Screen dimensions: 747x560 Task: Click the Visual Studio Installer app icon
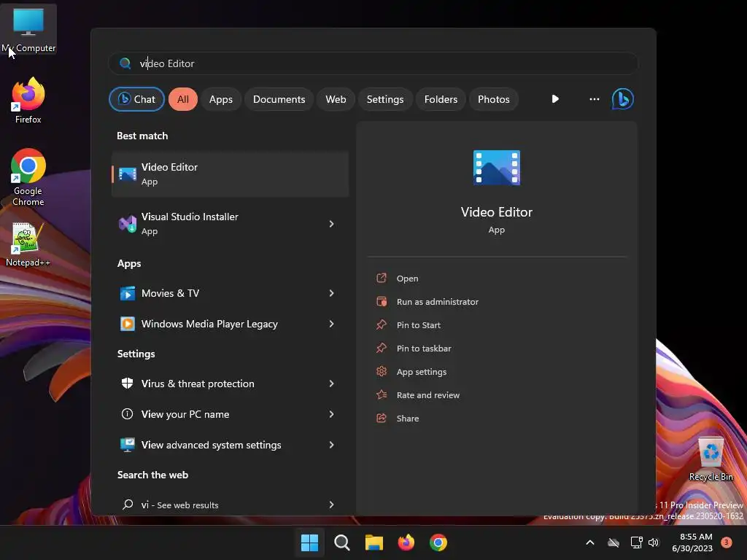coord(127,224)
